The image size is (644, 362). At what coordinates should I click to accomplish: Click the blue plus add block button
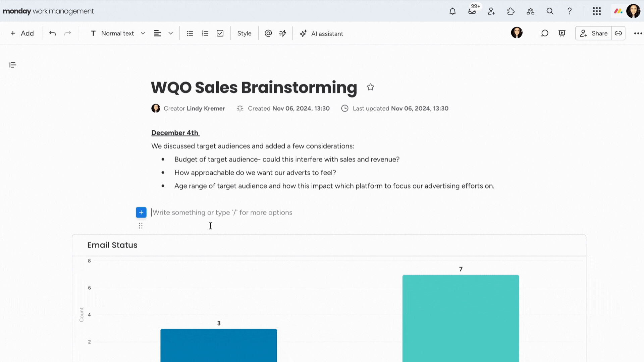pos(141,212)
